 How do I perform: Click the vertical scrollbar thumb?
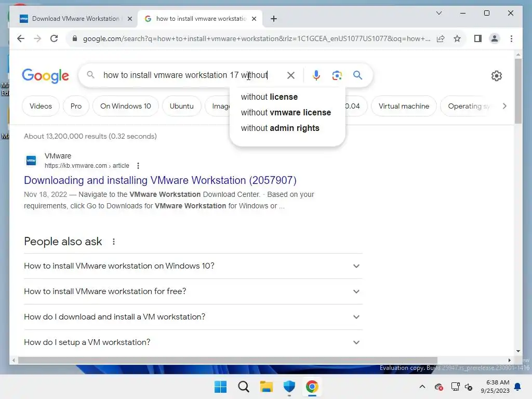tap(518, 91)
